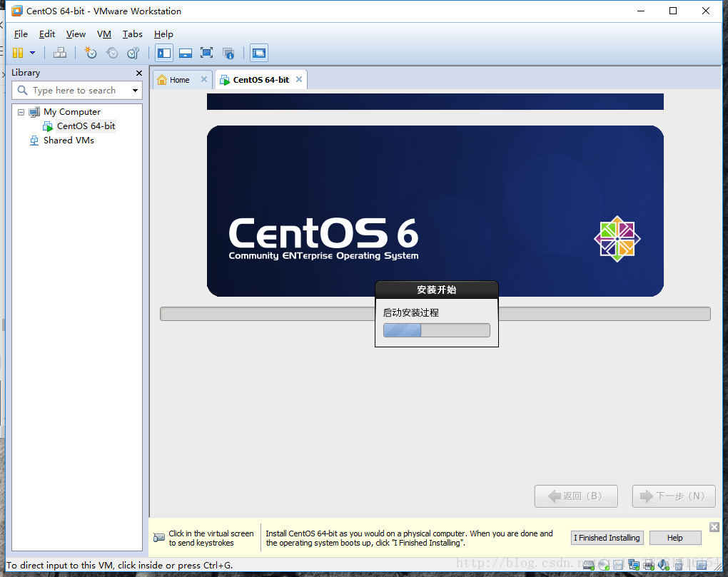Click the console view toolbar icon

point(259,53)
